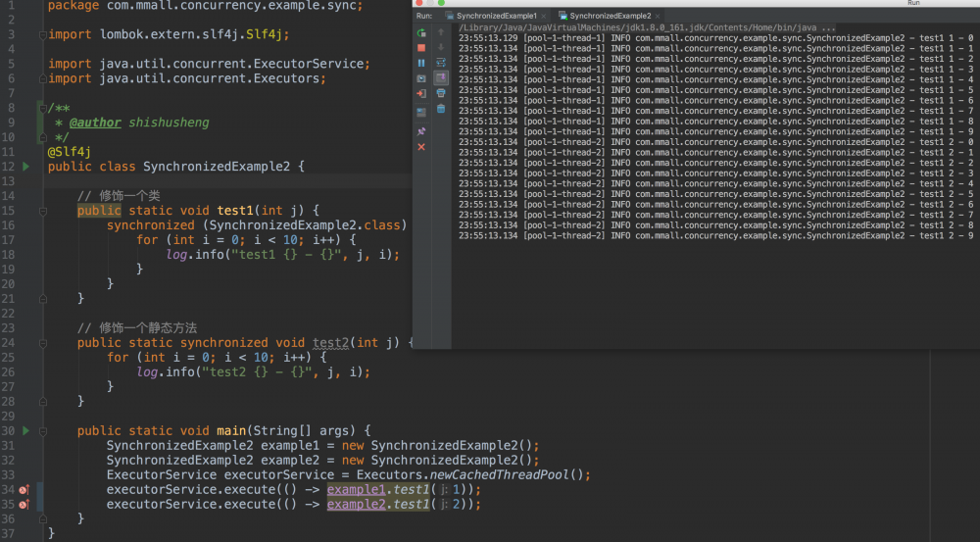Fold the Javadoc comment block at line 8
The image size is (980, 542).
tap(41, 108)
